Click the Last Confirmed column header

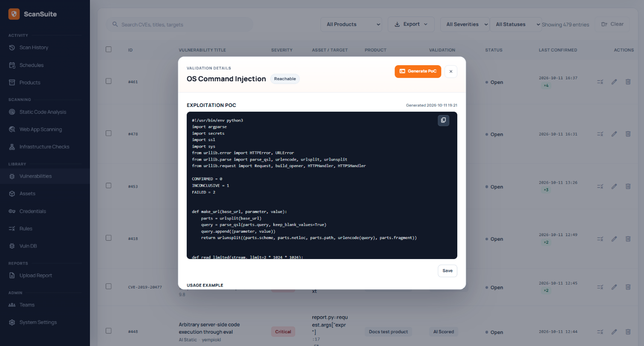click(x=558, y=50)
